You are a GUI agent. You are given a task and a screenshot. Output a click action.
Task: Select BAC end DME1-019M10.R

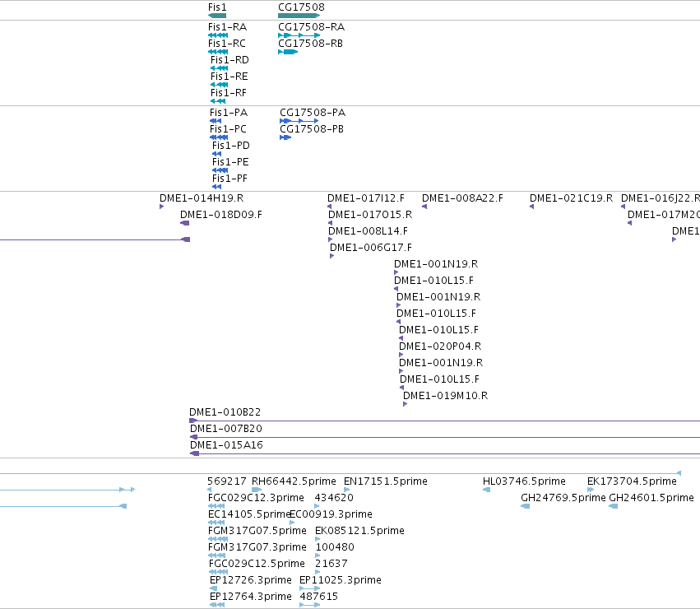click(x=445, y=397)
